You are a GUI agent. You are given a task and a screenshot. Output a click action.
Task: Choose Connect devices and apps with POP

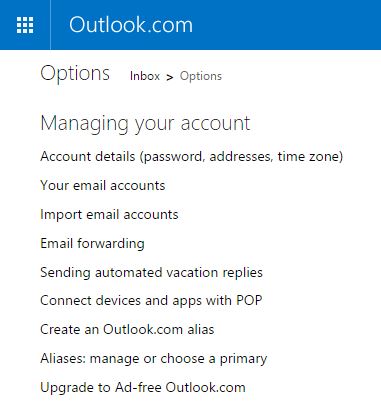pos(151,301)
